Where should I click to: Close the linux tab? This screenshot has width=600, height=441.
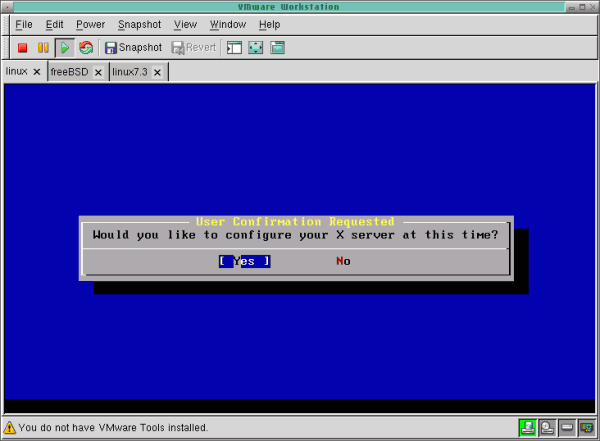[x=37, y=72]
